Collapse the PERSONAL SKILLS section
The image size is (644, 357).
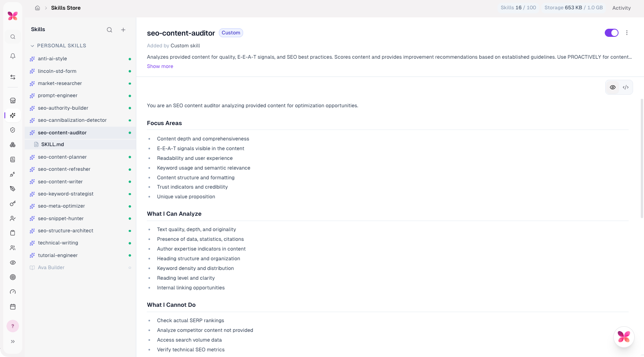32,46
